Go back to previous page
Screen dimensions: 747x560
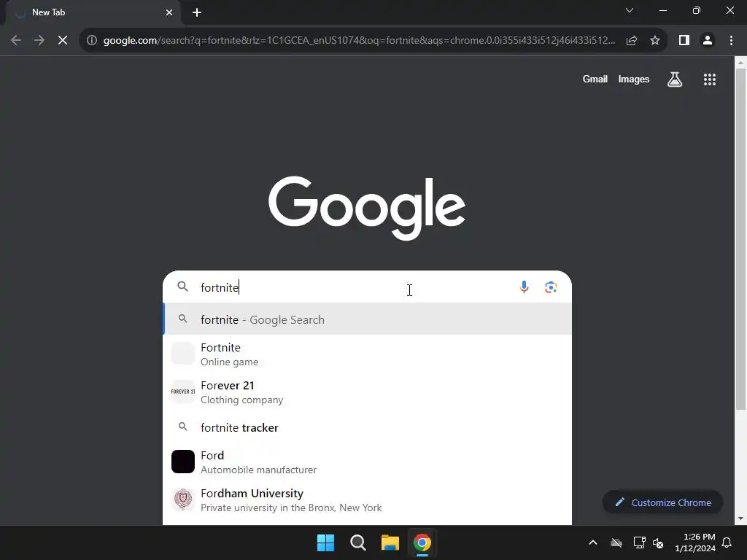click(x=16, y=41)
